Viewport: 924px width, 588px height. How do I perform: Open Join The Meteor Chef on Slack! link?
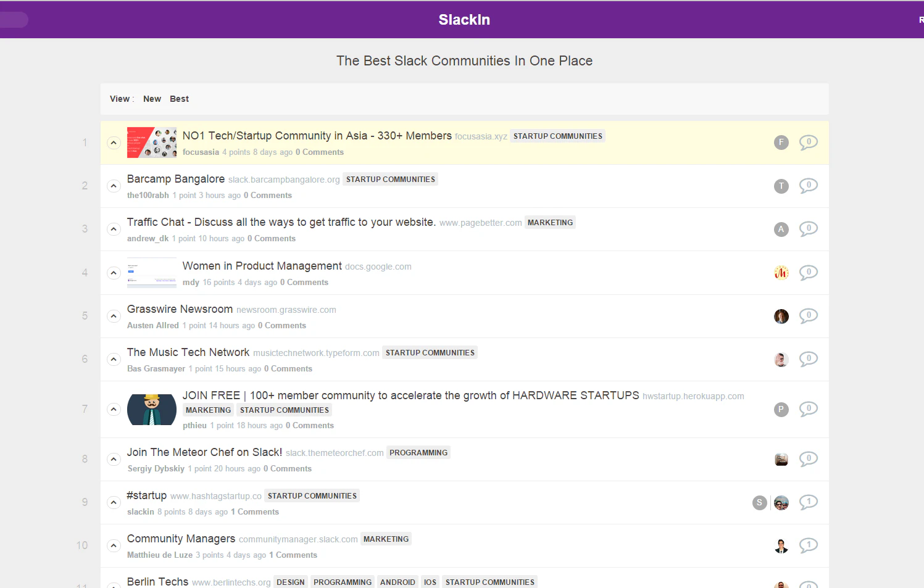click(x=204, y=452)
